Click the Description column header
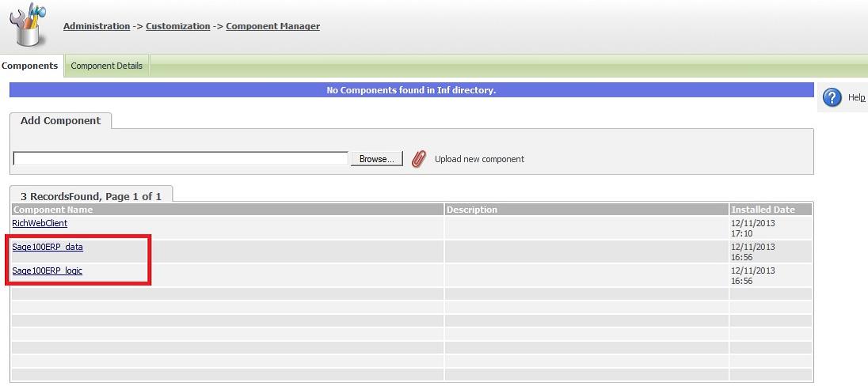Image resolution: width=868 pixels, height=386 pixels. (x=472, y=210)
